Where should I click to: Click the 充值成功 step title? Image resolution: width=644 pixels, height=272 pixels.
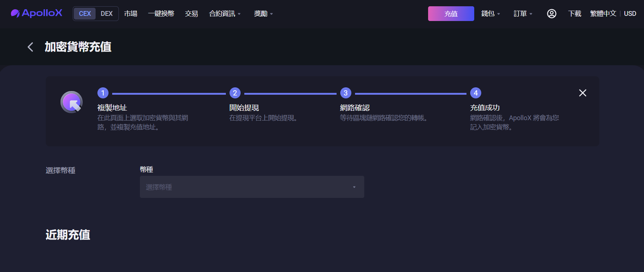click(x=485, y=108)
